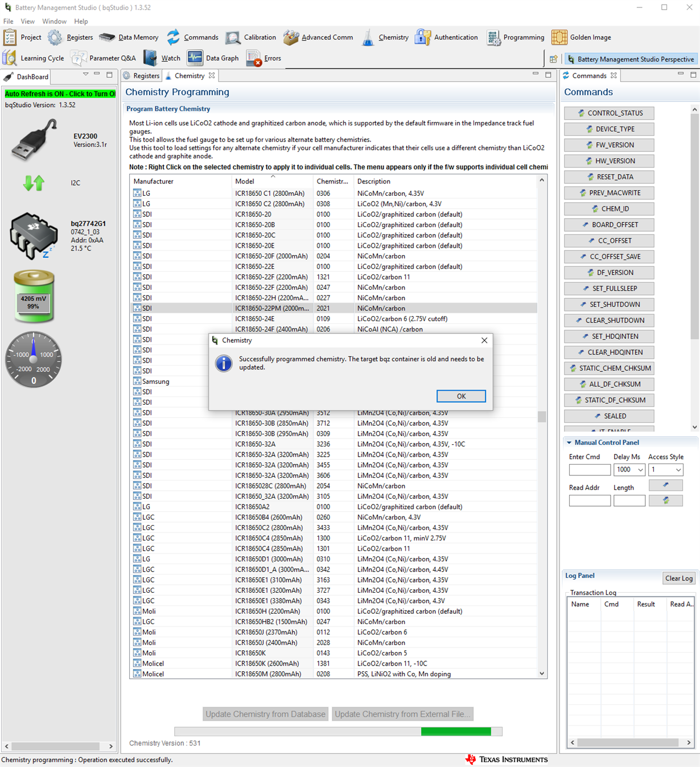
Task: Close the Chemistry tab
Action: pyautogui.click(x=212, y=76)
